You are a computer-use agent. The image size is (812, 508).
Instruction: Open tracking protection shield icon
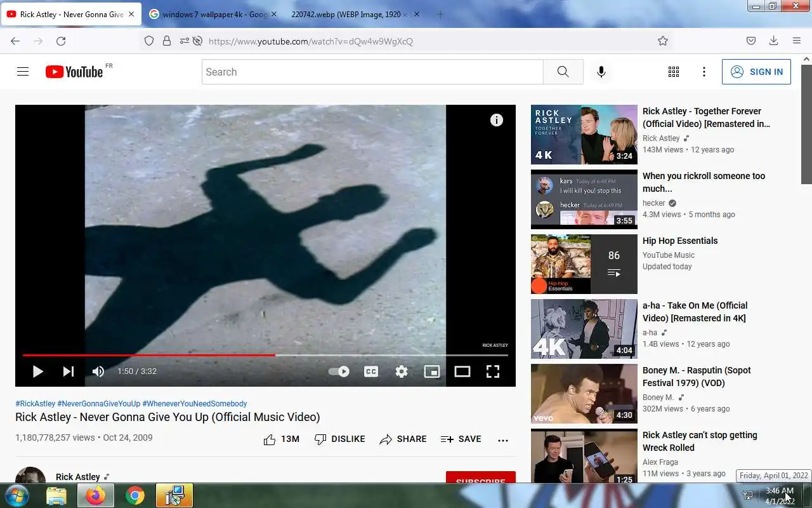(149, 41)
